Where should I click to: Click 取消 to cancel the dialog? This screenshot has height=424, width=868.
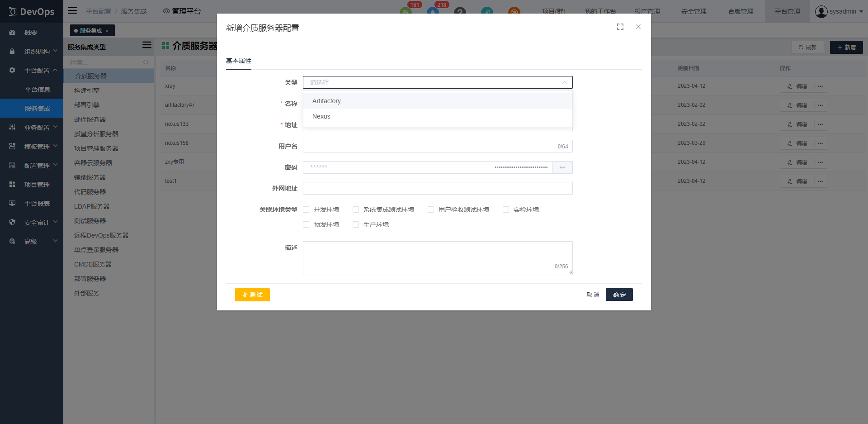pyautogui.click(x=593, y=295)
